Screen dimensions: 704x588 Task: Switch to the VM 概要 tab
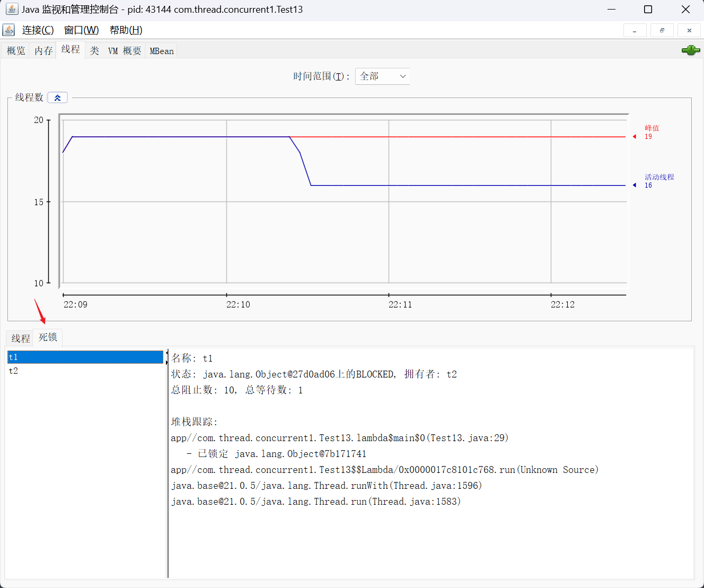tap(125, 51)
